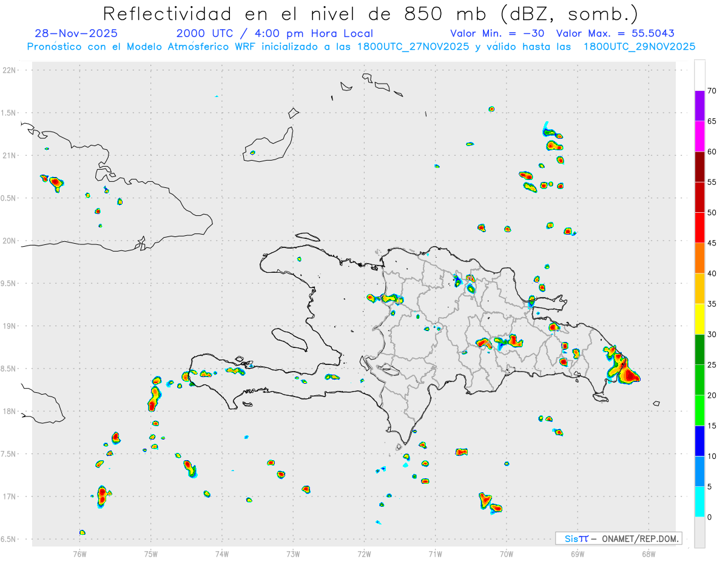Click the colorbar label "40"
Image resolution: width=728 pixels, height=562 pixels.
pos(712,273)
